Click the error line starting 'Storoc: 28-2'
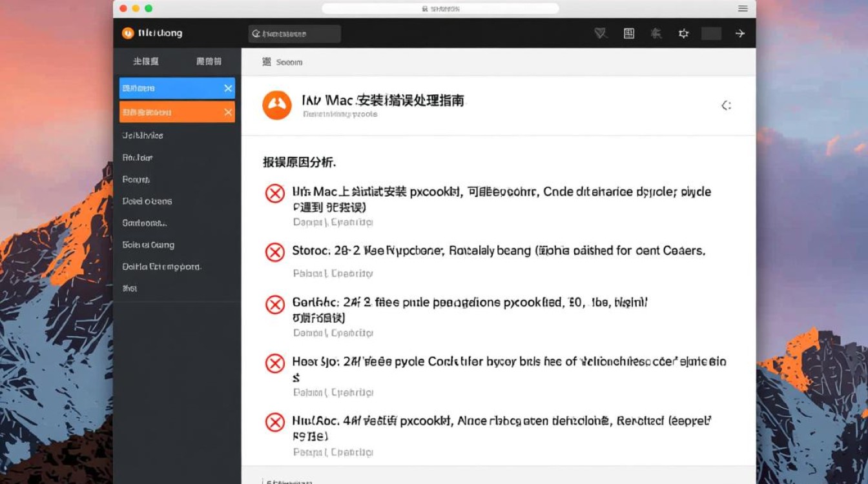 pyautogui.click(x=499, y=250)
